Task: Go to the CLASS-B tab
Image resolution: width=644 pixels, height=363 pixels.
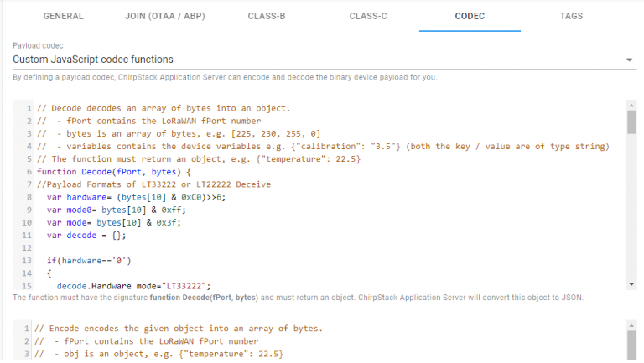Action: click(267, 16)
